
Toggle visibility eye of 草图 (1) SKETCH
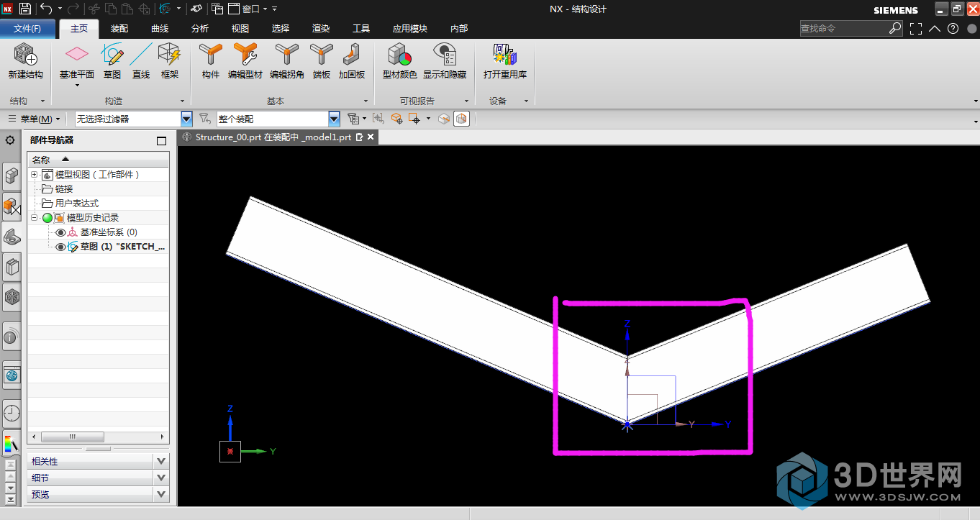pyautogui.click(x=60, y=247)
